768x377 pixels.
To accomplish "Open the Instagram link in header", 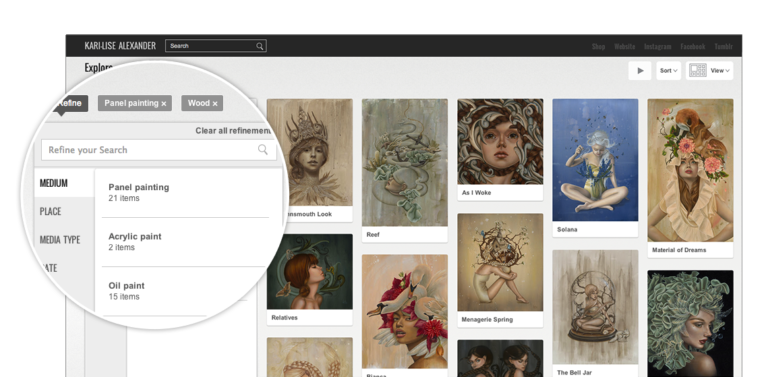I will 657,47.
